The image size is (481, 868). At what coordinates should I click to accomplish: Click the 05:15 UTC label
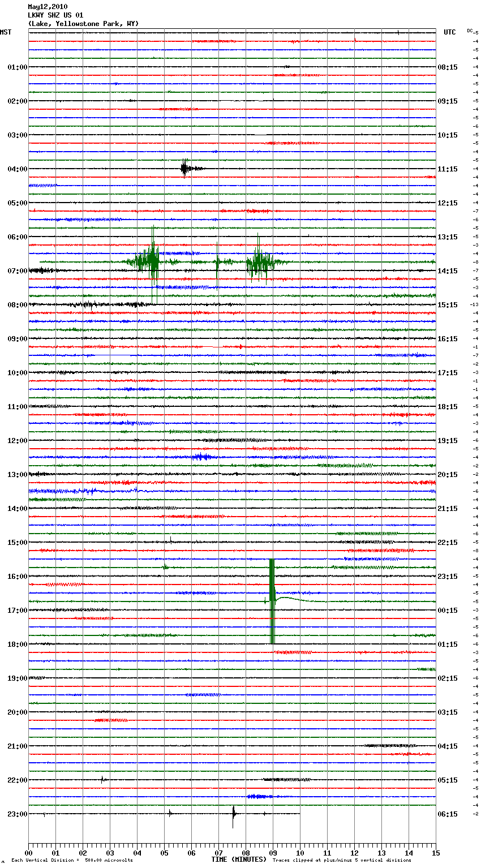(448, 780)
